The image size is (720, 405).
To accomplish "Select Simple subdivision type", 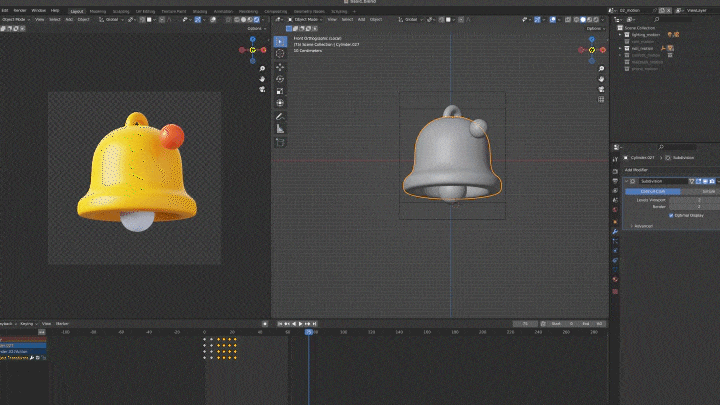I will point(700,191).
